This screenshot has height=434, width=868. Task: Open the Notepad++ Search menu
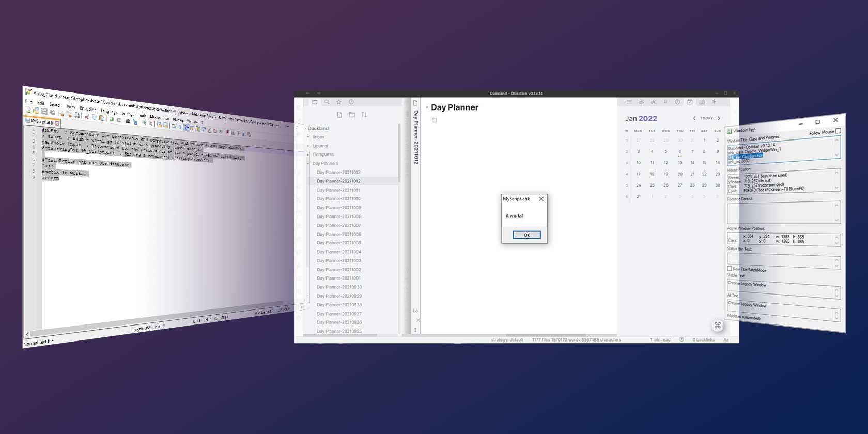[55, 105]
